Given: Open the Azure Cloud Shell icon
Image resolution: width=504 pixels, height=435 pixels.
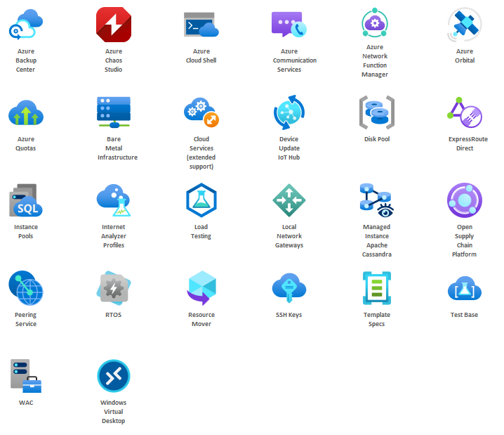Looking at the screenshot, I should tap(201, 24).
